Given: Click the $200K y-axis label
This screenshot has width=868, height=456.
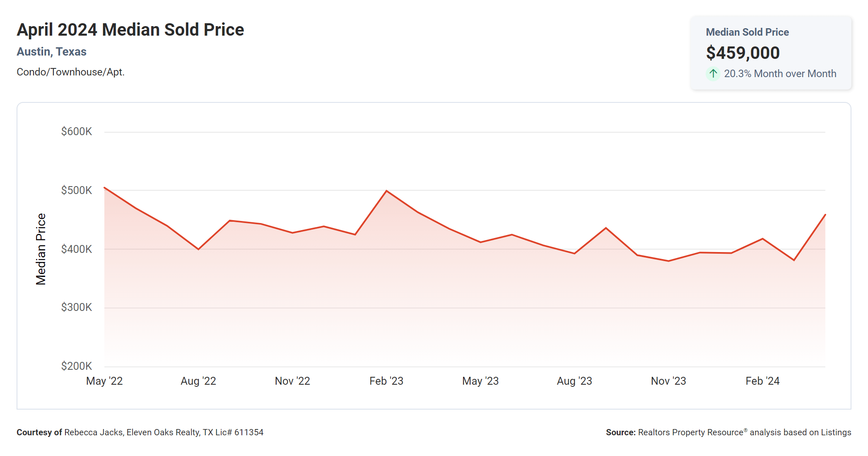Looking at the screenshot, I should coord(77,366).
